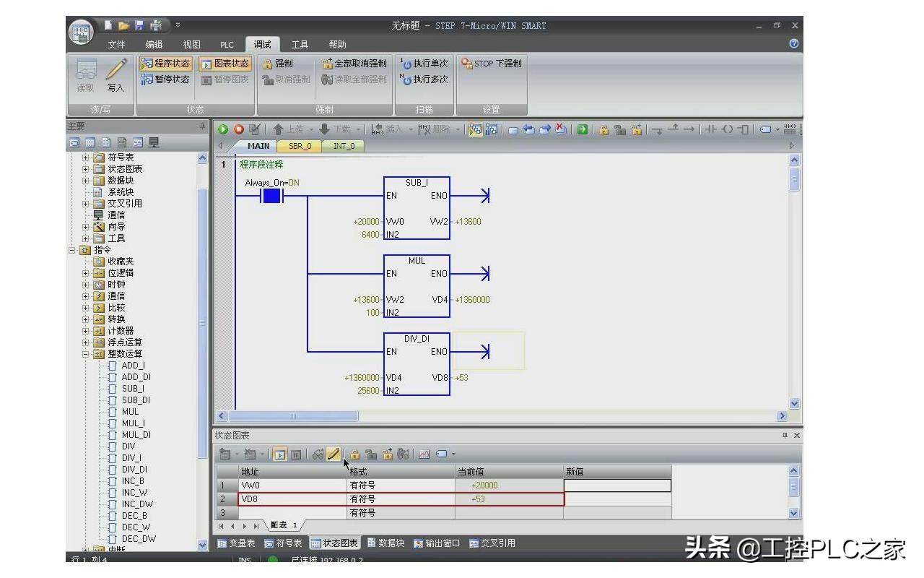Click the PLC view icon in main panel toolbar
This screenshot has width=924, height=578.
(x=154, y=142)
